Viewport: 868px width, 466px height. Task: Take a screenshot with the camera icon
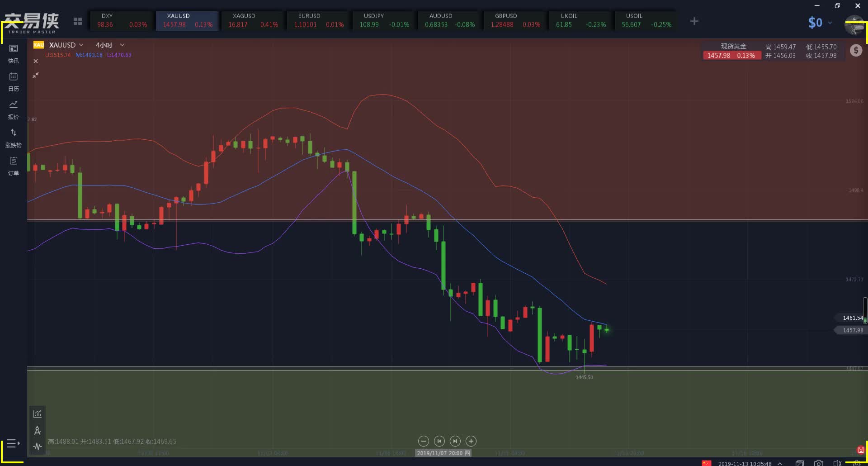point(818,463)
